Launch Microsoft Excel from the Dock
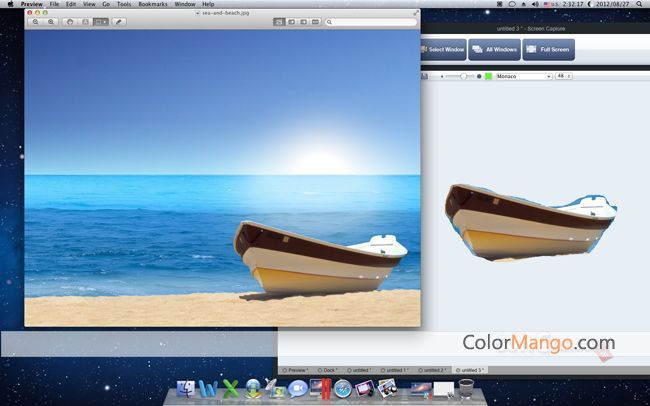650x406 pixels. pos(230,389)
